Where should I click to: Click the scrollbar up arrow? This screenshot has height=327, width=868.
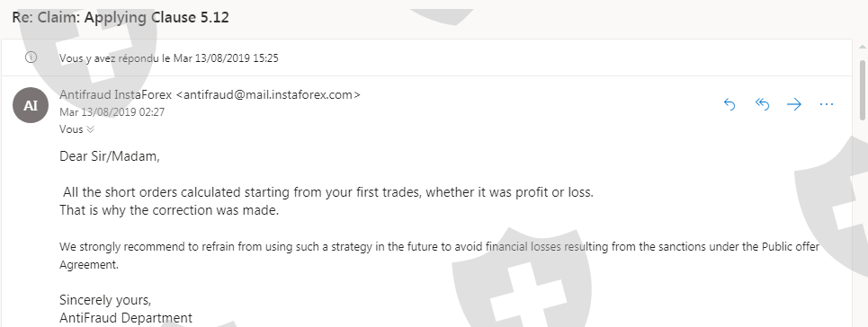(x=863, y=49)
